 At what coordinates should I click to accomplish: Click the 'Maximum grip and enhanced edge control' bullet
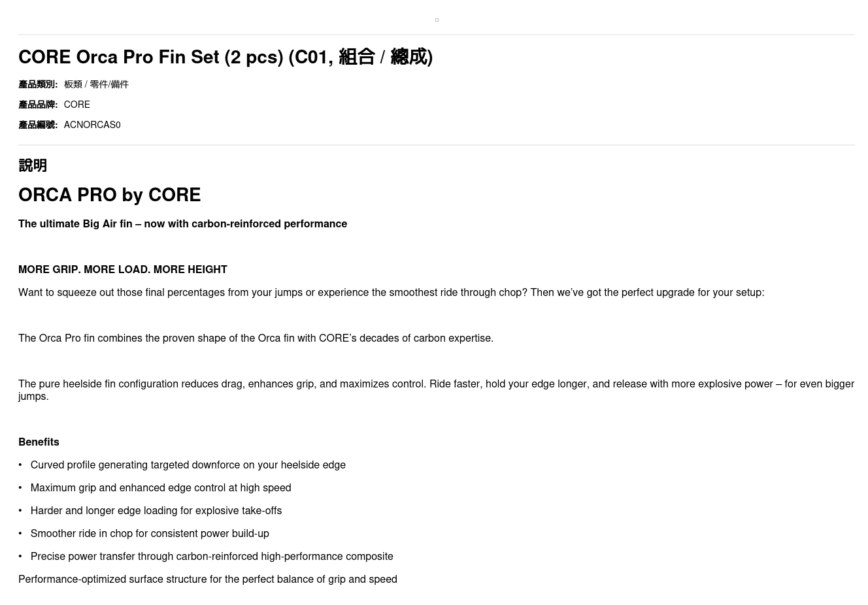pyautogui.click(x=160, y=487)
